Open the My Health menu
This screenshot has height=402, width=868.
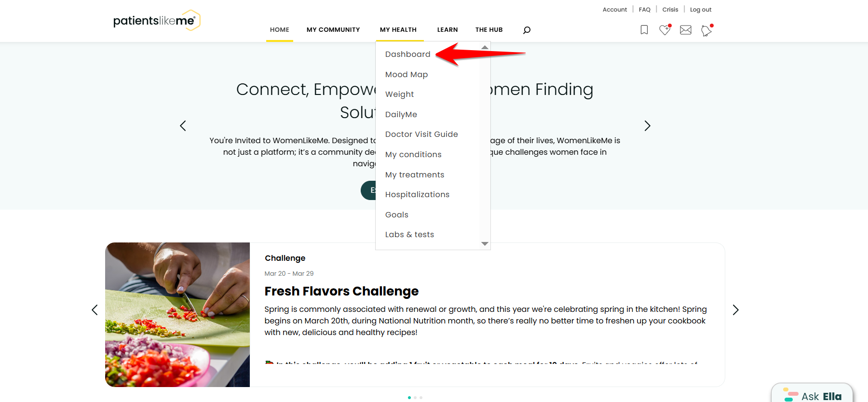point(398,30)
